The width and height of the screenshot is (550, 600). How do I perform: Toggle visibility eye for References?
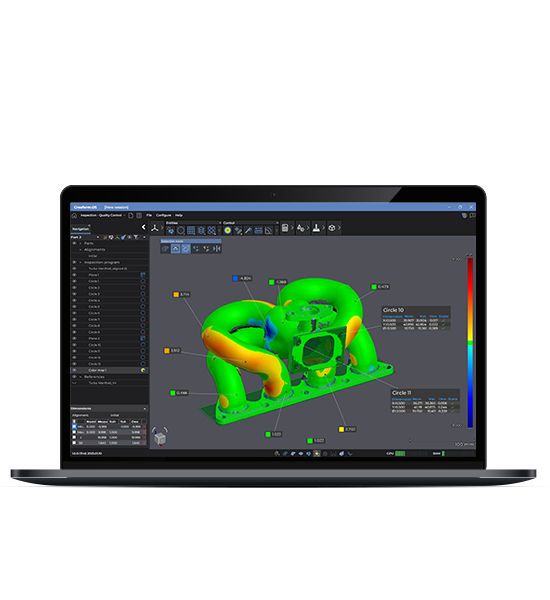[x=74, y=377]
